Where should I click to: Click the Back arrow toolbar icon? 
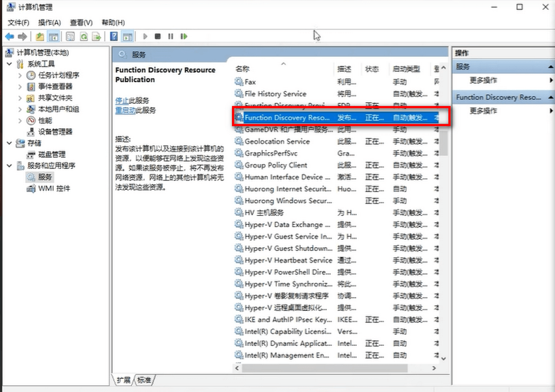[9, 37]
